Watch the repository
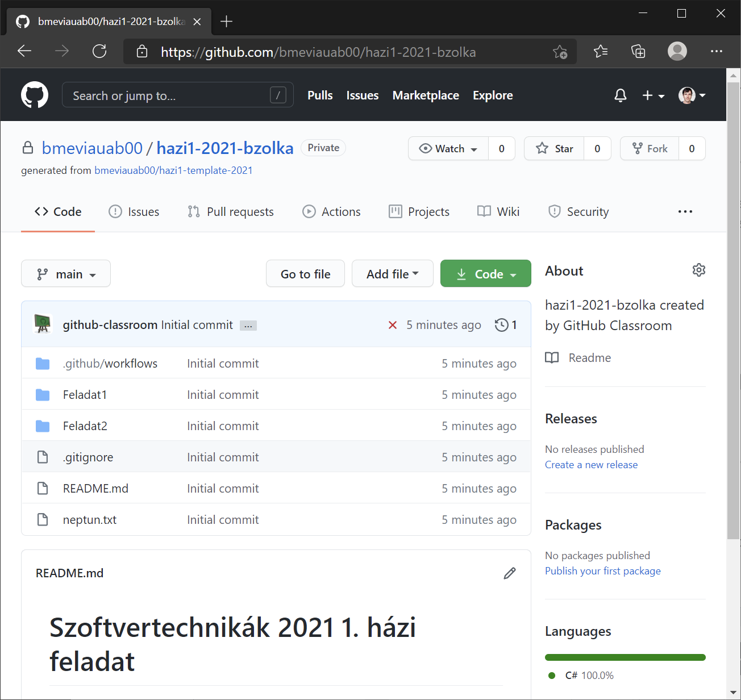 [x=448, y=148]
